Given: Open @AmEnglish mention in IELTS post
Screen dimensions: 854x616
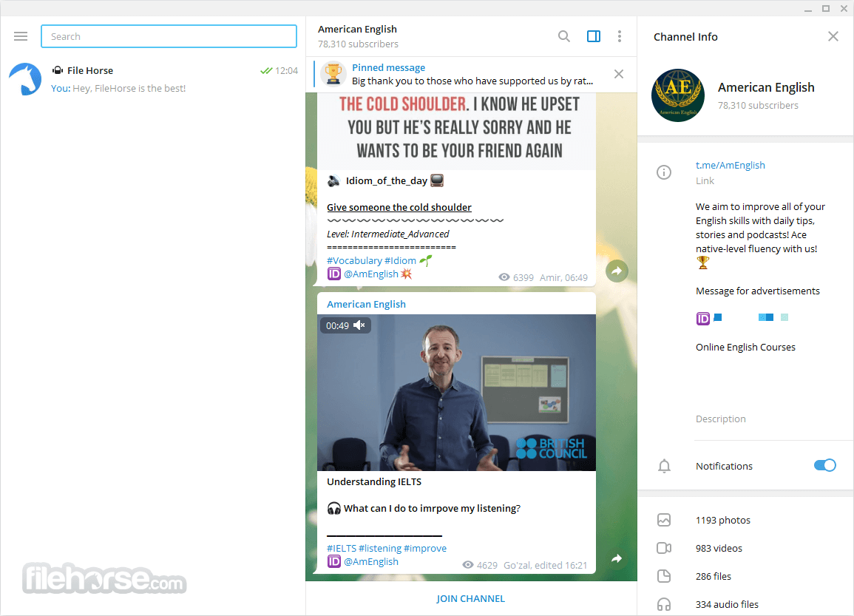Looking at the screenshot, I should [x=371, y=561].
